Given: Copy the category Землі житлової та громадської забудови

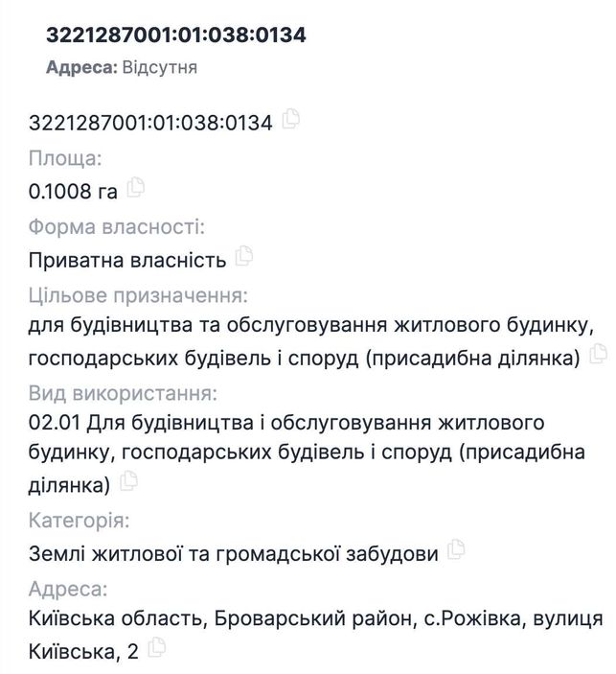Looking at the screenshot, I should click(x=456, y=549).
